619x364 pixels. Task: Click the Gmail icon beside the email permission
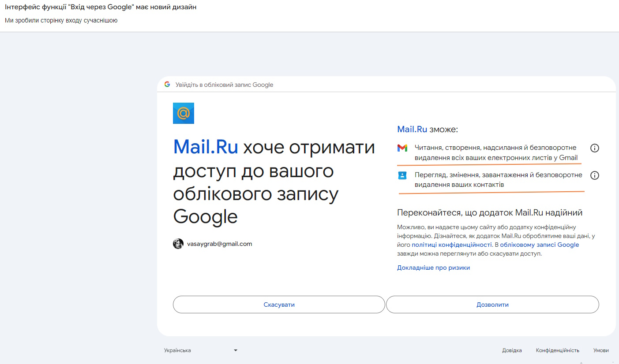pyautogui.click(x=402, y=148)
